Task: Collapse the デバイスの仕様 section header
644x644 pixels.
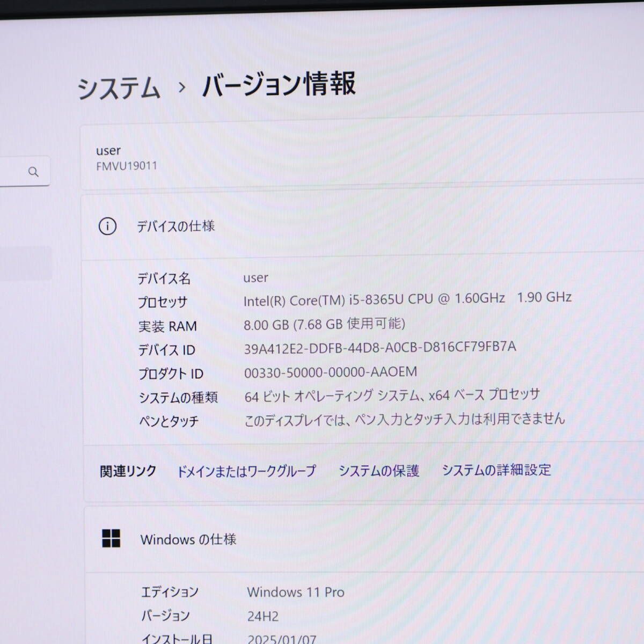Action: point(363,226)
